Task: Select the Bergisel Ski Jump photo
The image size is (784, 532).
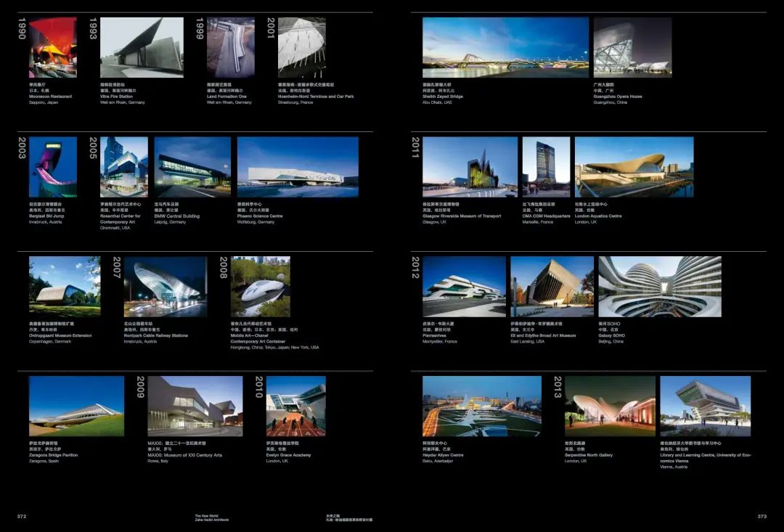Action: pyautogui.click(x=53, y=167)
